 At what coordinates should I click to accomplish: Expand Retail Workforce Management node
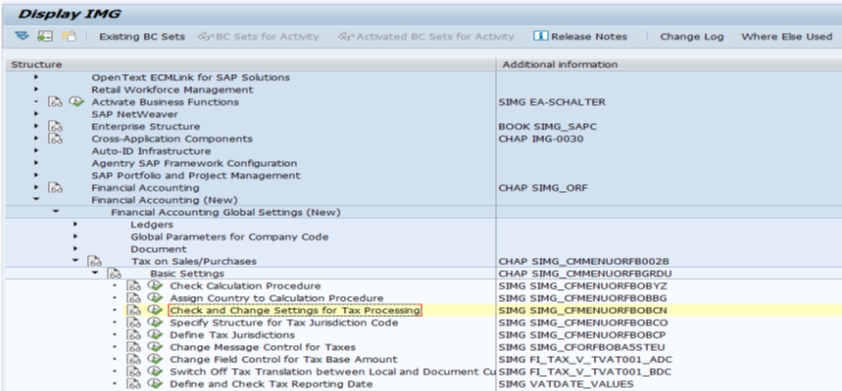36,89
